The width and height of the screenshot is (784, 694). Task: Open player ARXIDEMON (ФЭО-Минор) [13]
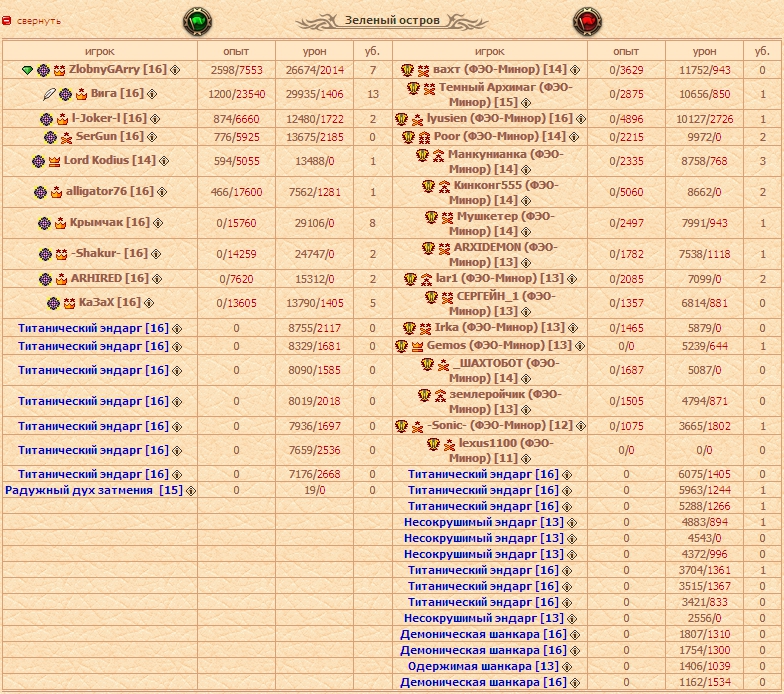click(x=506, y=254)
